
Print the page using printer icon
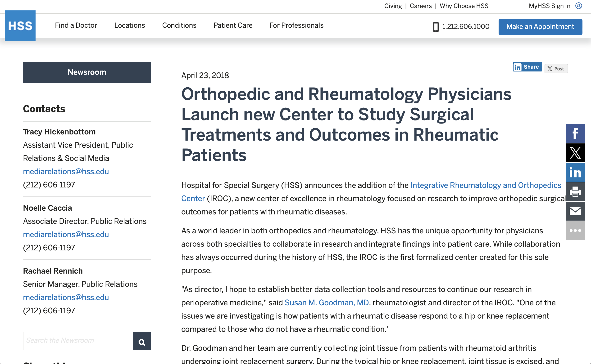[575, 192]
